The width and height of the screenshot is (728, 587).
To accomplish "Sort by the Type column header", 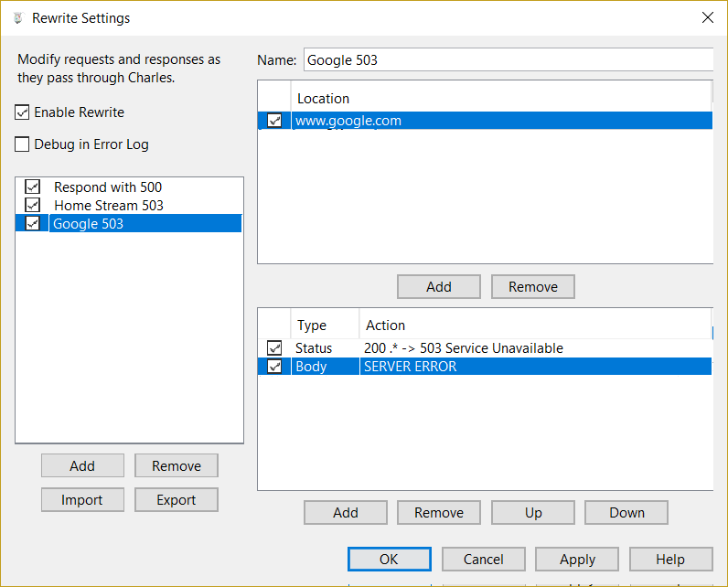I will point(312,326).
